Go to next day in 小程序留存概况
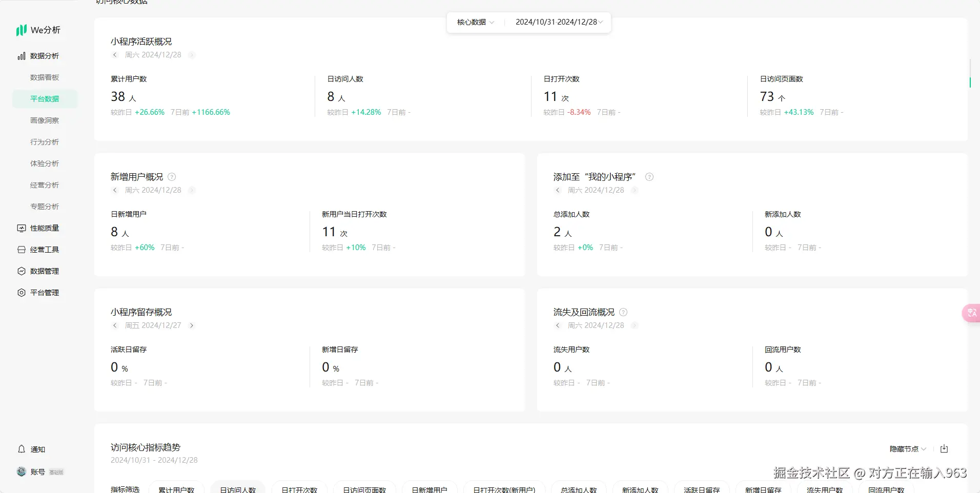The image size is (980, 493). 192,325
